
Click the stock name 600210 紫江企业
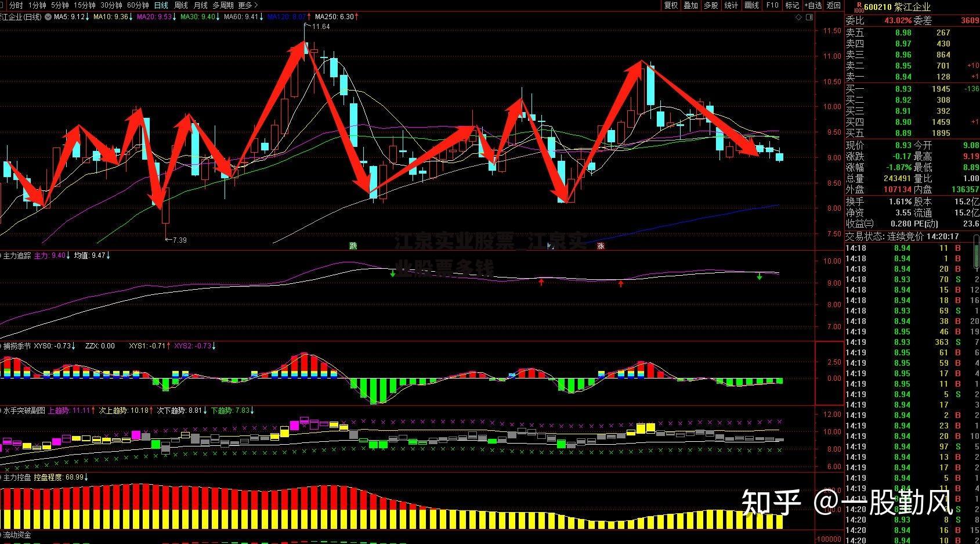897,7
